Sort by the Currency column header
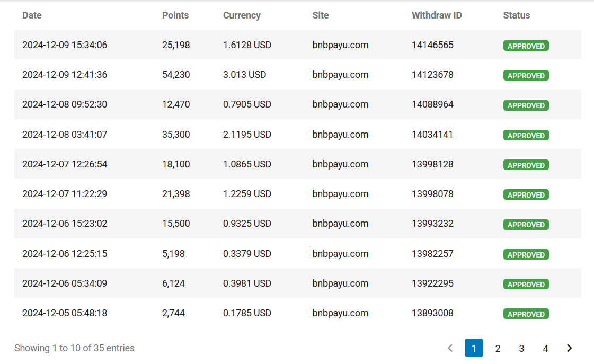 point(242,15)
